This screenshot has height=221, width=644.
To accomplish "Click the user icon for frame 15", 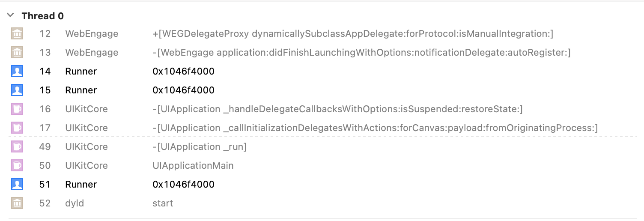I will click(17, 90).
